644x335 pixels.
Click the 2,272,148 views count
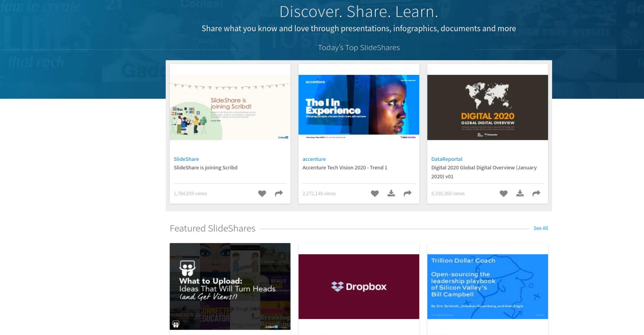click(x=319, y=194)
